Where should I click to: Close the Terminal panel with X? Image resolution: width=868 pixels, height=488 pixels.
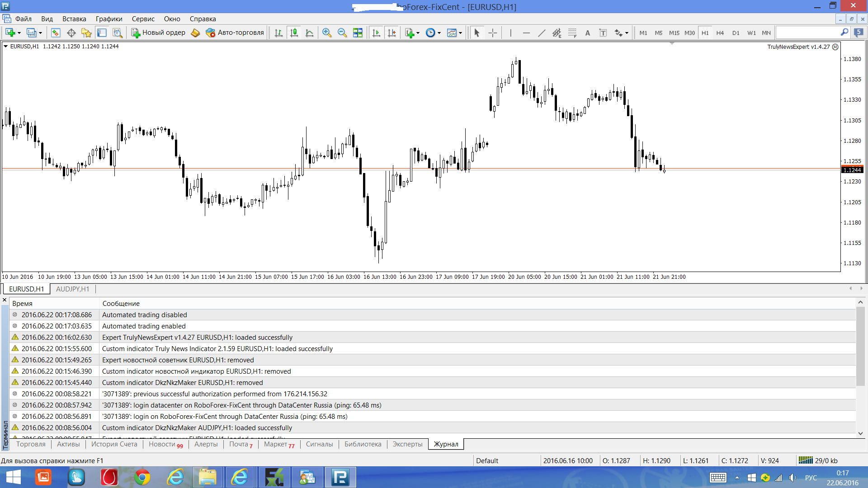(x=5, y=300)
